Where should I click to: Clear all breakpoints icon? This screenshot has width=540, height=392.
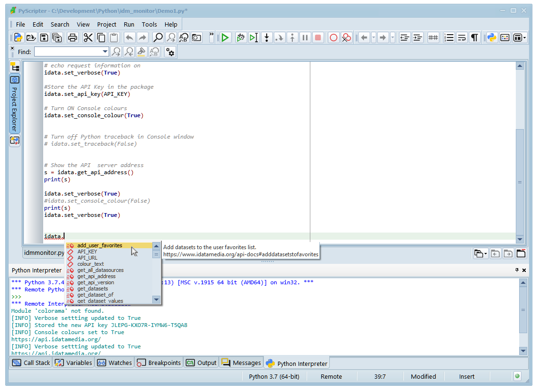click(x=347, y=37)
